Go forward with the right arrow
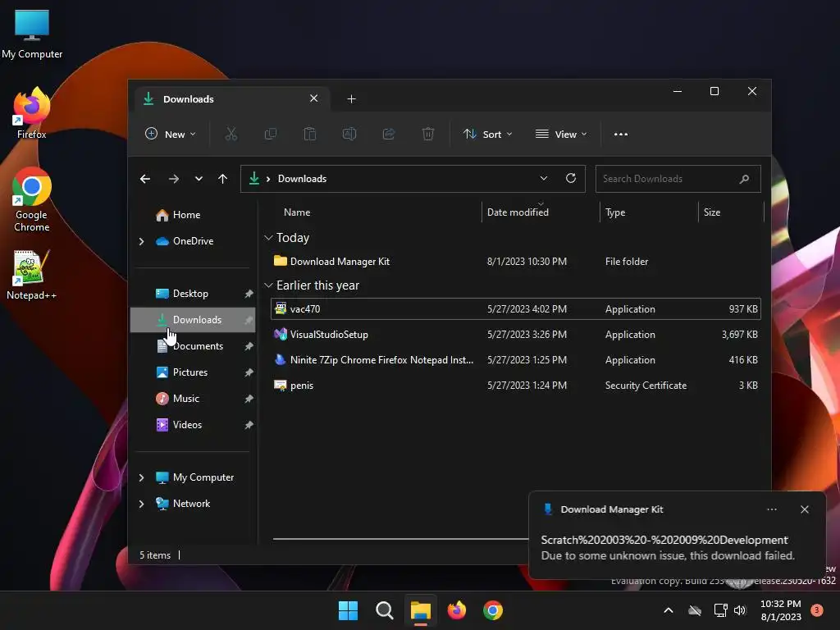Screen dimensions: 840x630 point(174,179)
